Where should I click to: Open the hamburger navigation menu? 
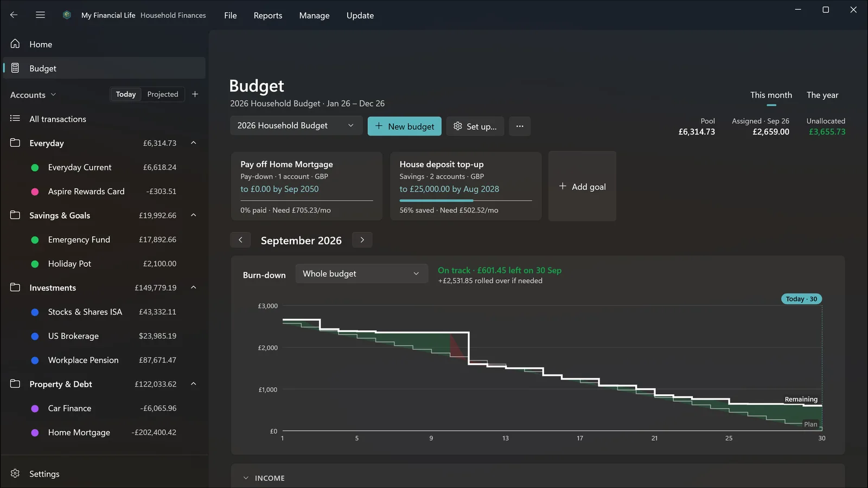pyautogui.click(x=40, y=15)
